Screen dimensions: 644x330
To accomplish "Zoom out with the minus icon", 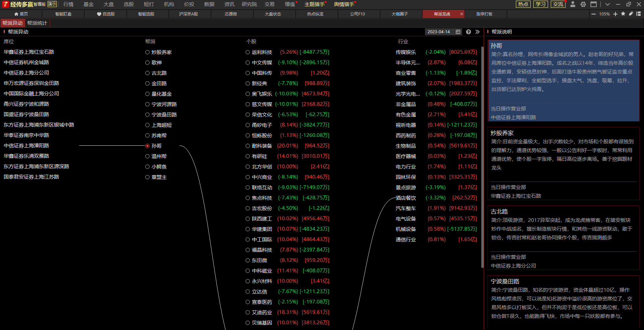I will point(594,14).
